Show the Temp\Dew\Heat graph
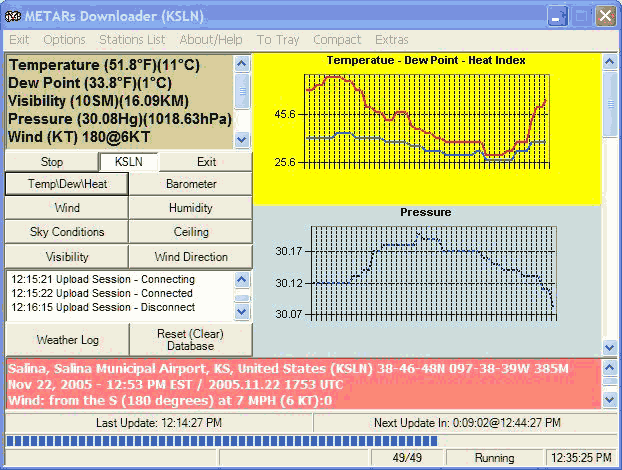This screenshot has height=470, width=622. (67, 184)
